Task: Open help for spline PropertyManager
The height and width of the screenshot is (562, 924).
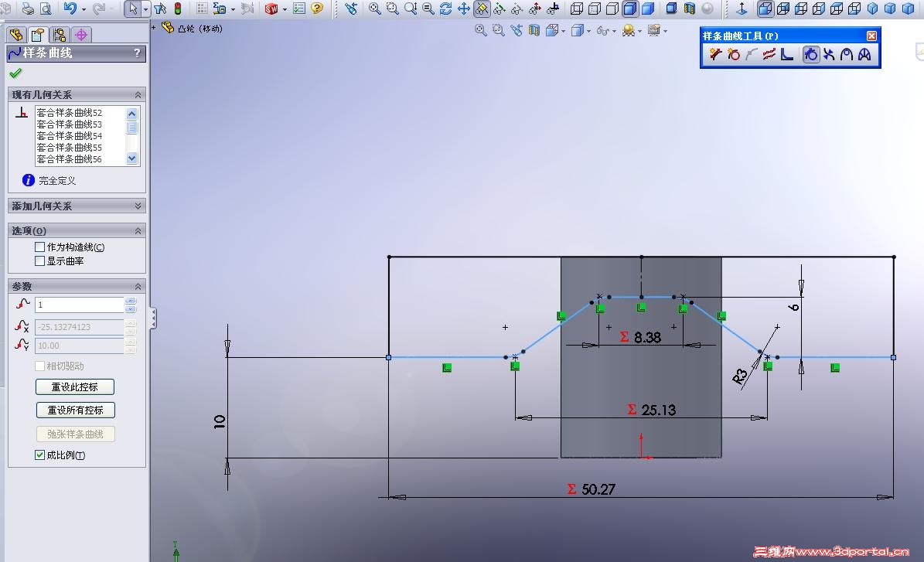Action: tap(137, 53)
